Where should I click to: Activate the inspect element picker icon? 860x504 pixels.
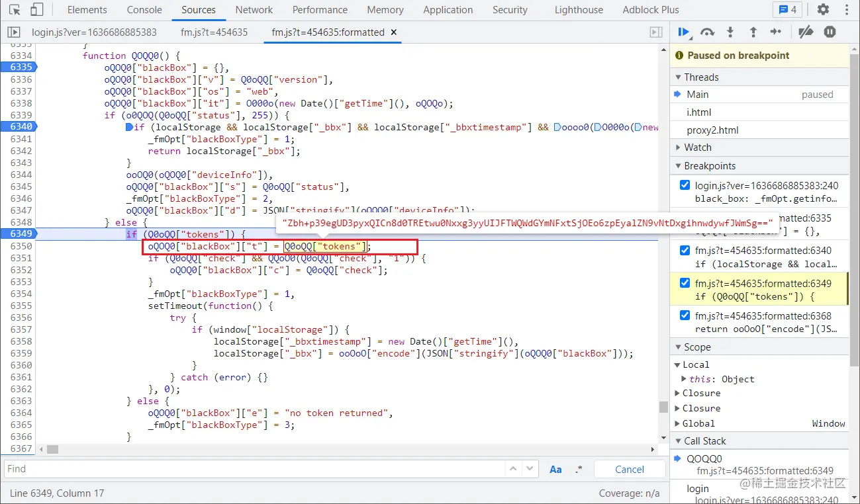click(x=15, y=10)
